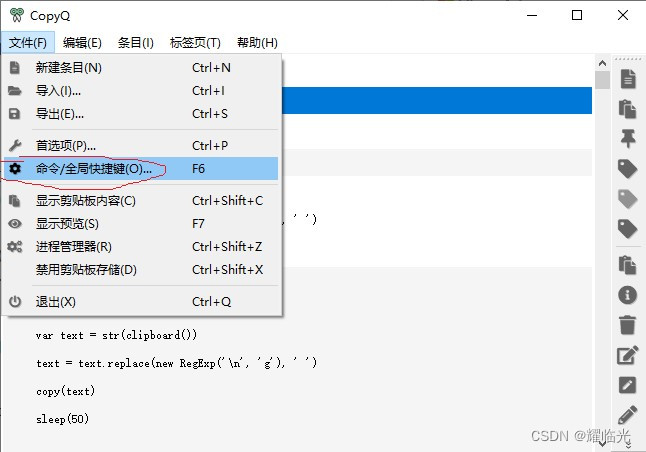Screen dimensions: 646x452
Task: Open the 条目(I) menu
Action: point(136,42)
